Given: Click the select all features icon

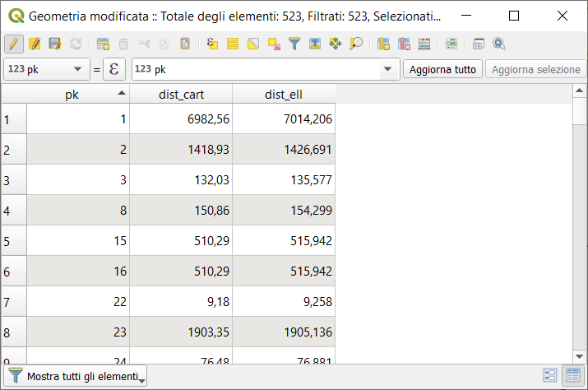Looking at the screenshot, I should tap(233, 44).
